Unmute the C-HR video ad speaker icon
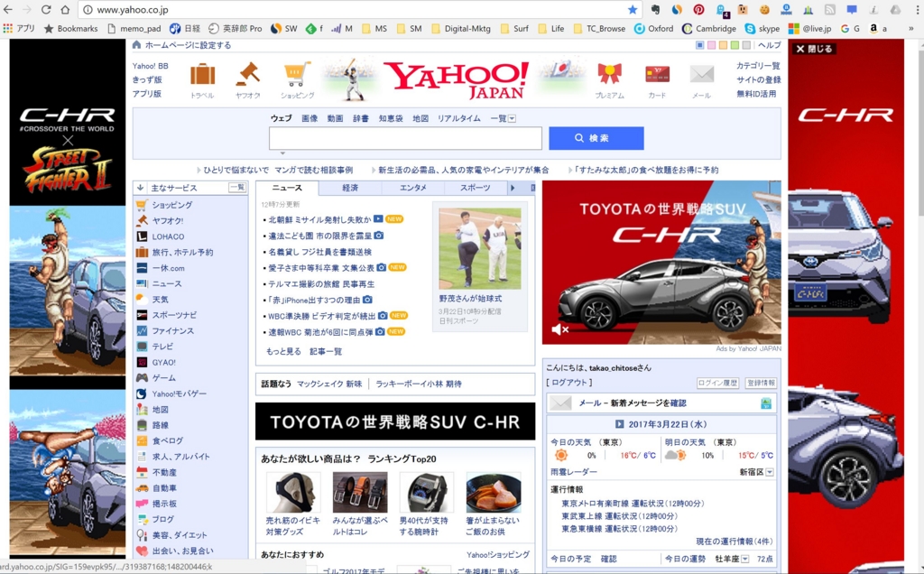 pyautogui.click(x=559, y=329)
